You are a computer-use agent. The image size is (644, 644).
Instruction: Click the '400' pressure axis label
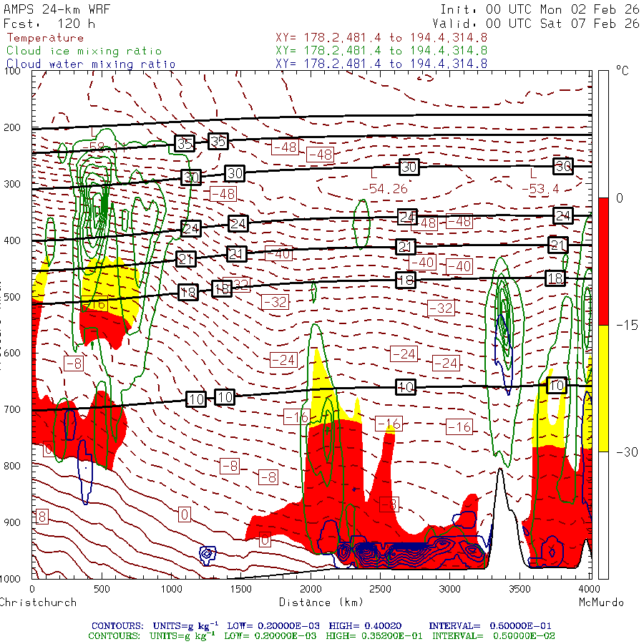[12, 240]
